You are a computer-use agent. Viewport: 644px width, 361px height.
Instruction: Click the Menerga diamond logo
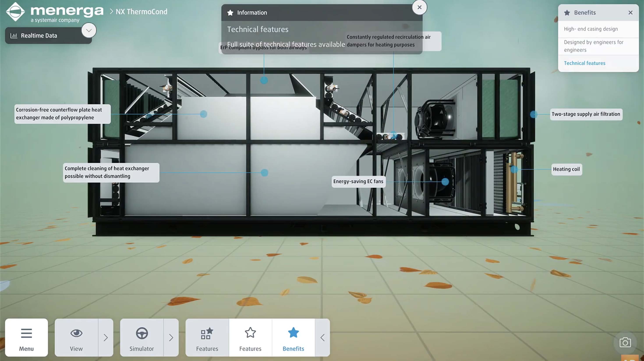click(15, 12)
